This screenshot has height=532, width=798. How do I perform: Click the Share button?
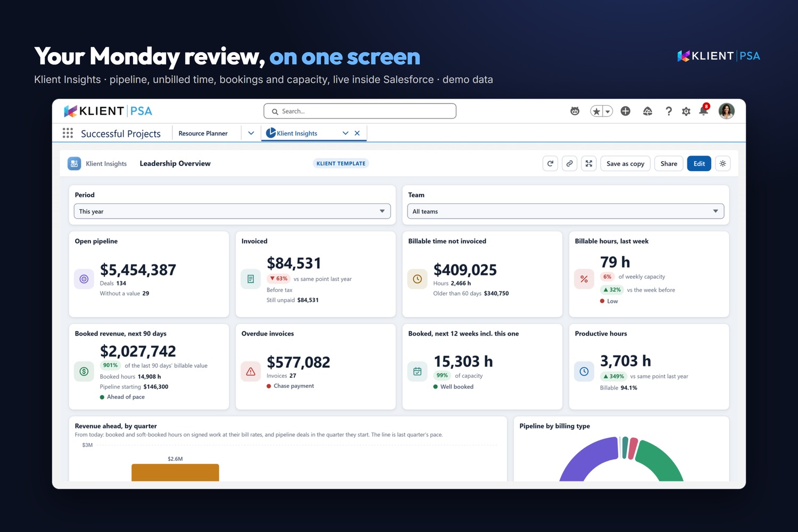click(669, 163)
